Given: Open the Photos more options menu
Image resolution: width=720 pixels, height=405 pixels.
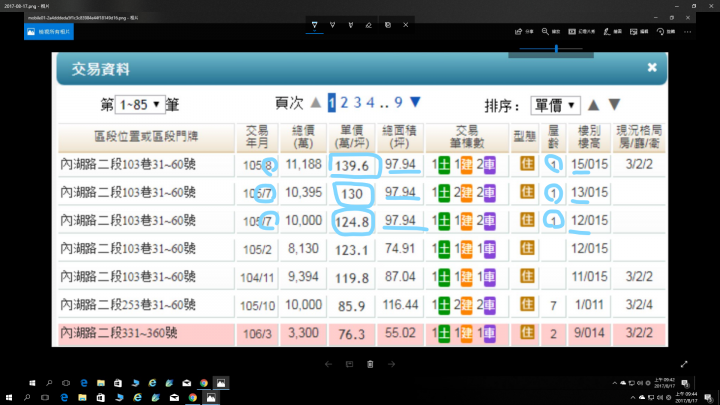Looking at the screenshot, I should [x=687, y=32].
